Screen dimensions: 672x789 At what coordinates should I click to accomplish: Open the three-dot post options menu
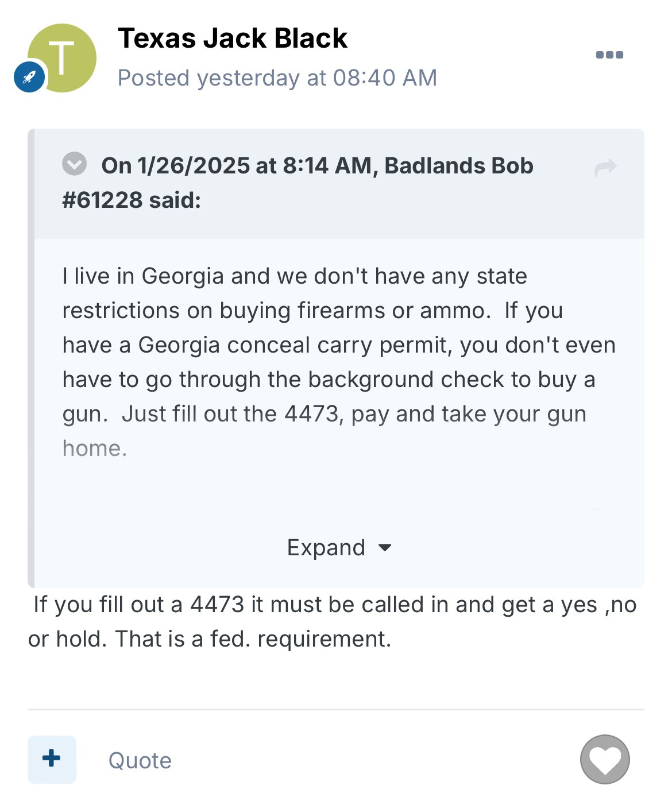coord(609,55)
